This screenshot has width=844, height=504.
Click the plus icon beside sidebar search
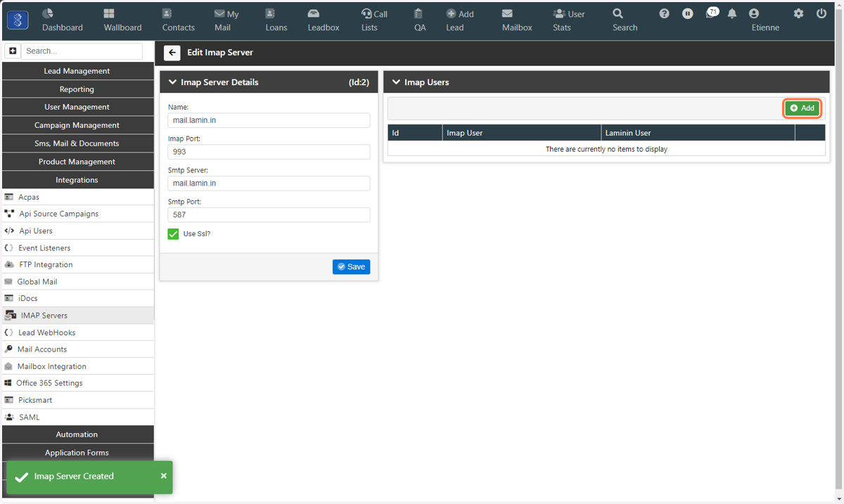coord(13,51)
